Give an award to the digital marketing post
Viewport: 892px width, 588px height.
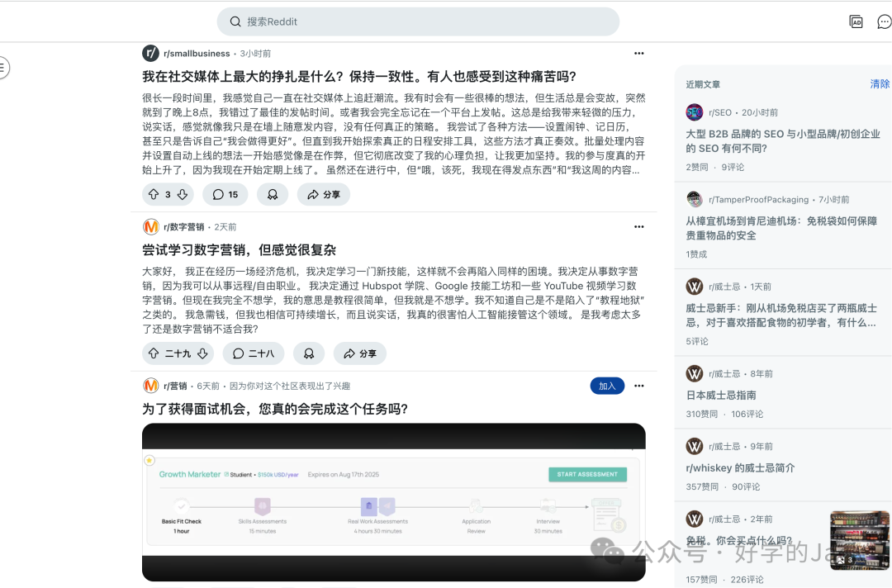coord(308,353)
